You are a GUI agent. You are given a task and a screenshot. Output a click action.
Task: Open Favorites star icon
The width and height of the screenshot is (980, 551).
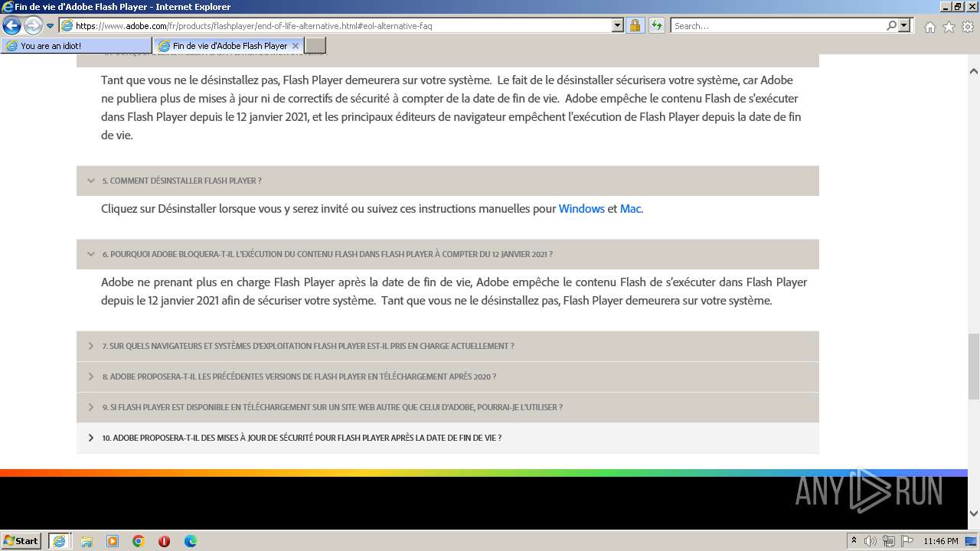pos(949,27)
